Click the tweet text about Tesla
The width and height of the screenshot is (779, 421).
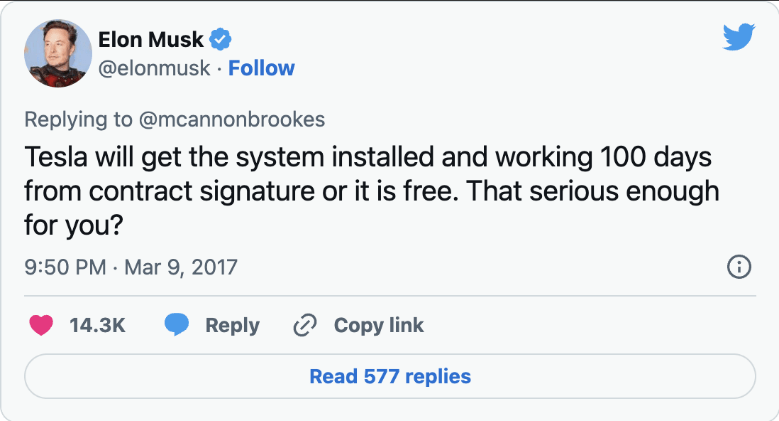[x=372, y=191]
